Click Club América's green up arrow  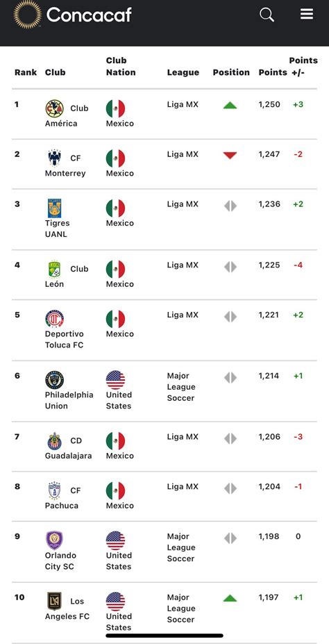230,105
